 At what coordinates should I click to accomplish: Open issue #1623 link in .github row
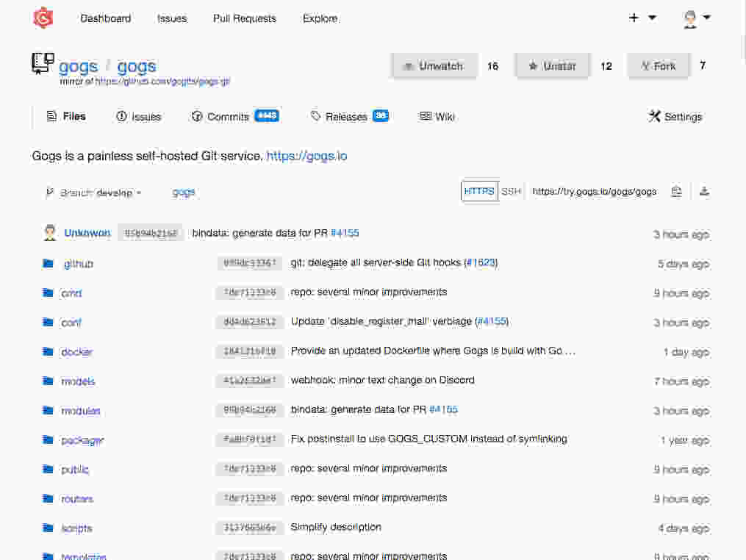pos(481,262)
